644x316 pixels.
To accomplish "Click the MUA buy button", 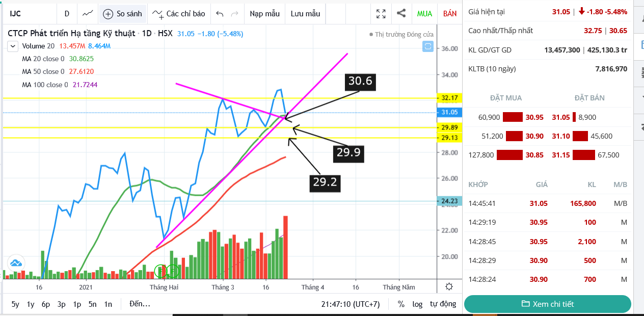I will pyautogui.click(x=424, y=14).
